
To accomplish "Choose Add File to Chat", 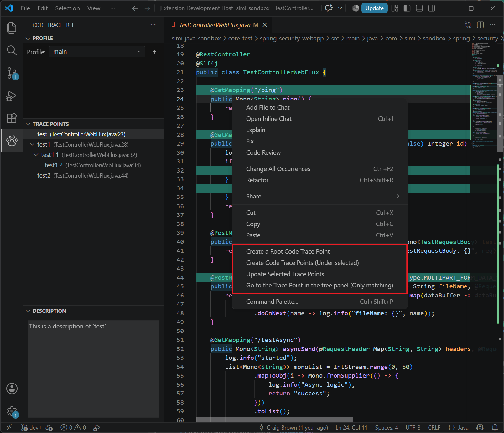I will 320,107.
